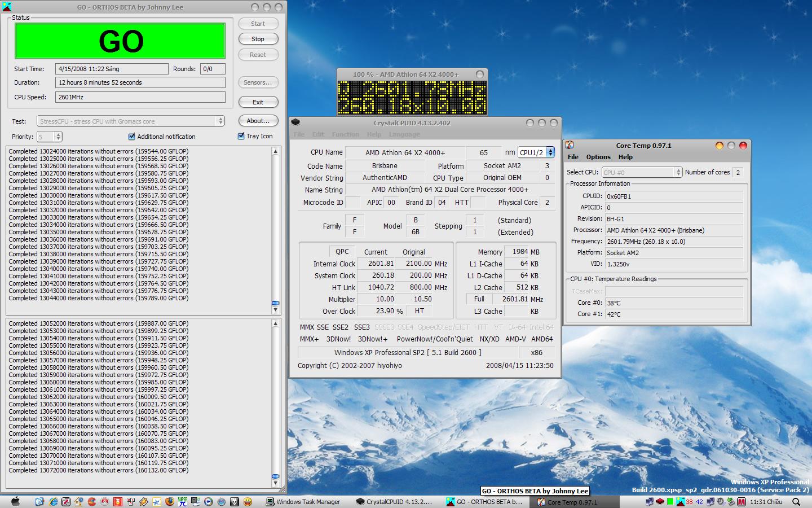Click the Reset button in ORTHOS

click(258, 55)
